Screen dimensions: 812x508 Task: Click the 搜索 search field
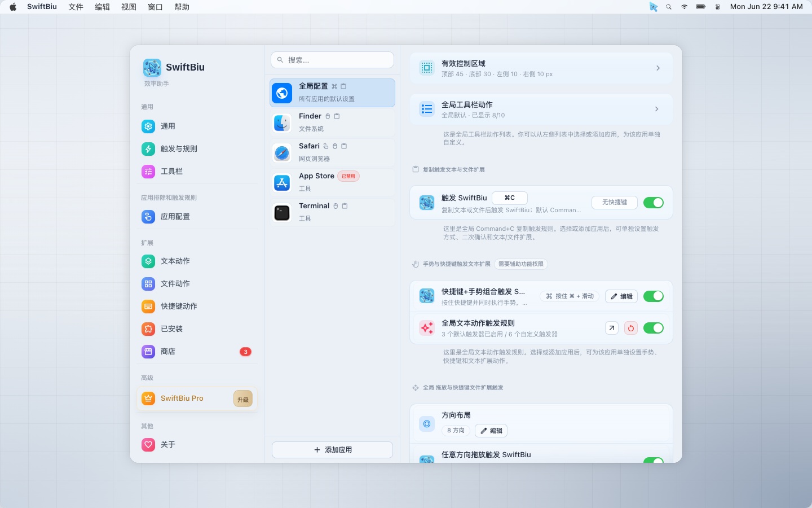(x=333, y=60)
